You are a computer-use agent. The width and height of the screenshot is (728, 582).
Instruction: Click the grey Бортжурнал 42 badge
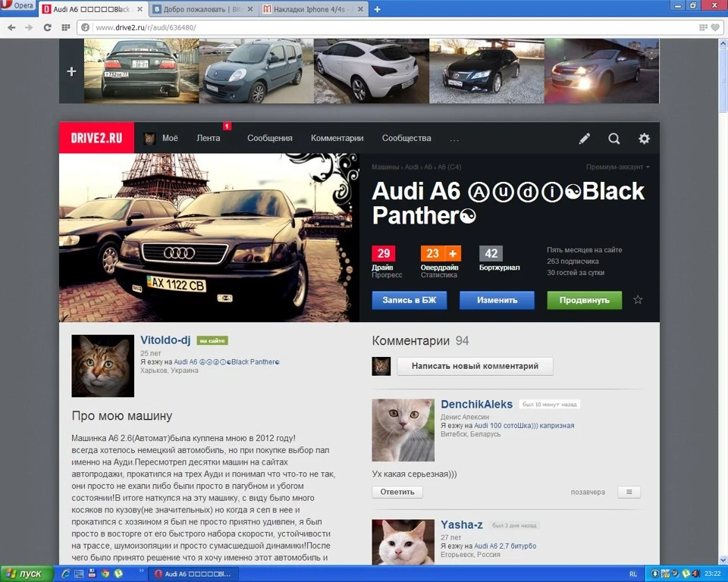491,253
